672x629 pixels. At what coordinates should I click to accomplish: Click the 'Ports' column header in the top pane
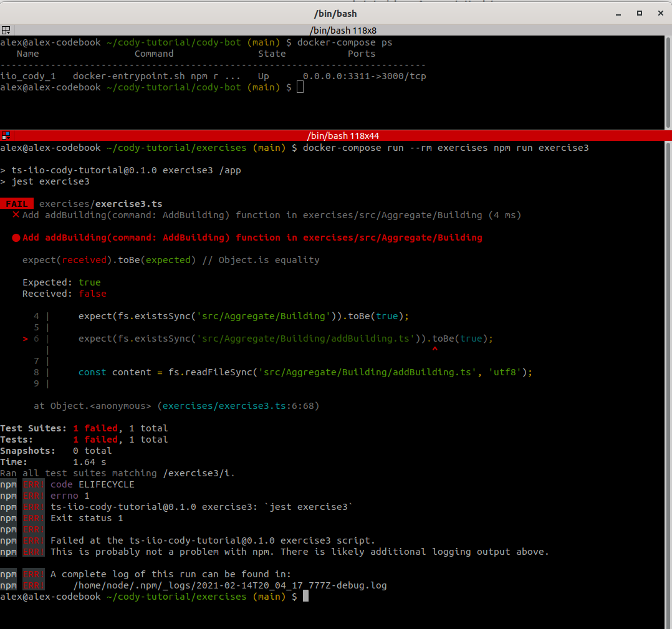pyautogui.click(x=362, y=54)
